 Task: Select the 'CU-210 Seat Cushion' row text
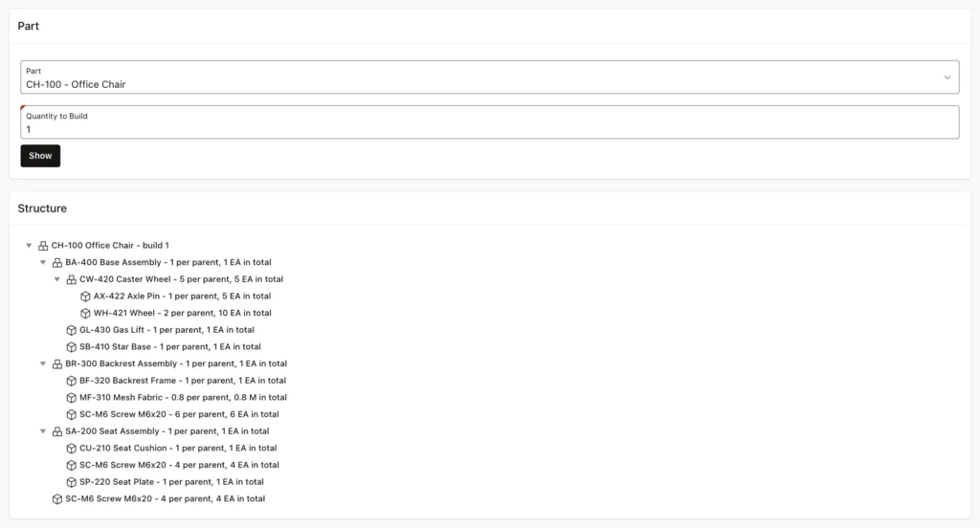178,448
